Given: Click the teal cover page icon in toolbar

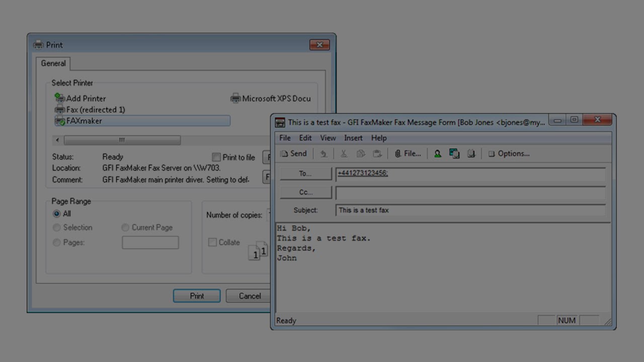Looking at the screenshot, I should click(x=454, y=154).
